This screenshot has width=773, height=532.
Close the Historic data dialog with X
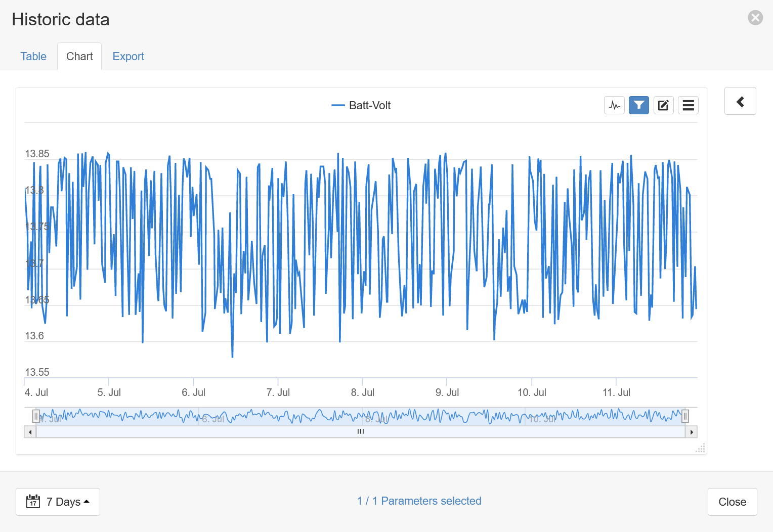point(755,18)
